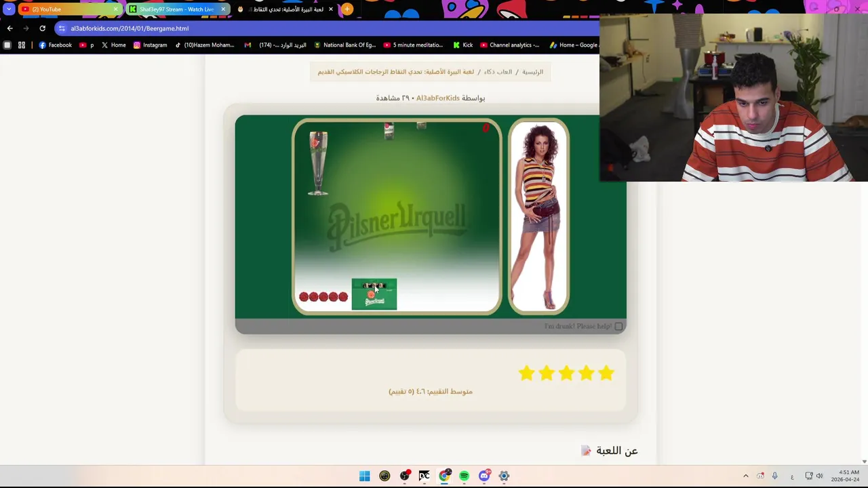Open the Al3abForKids author link

[438, 98]
